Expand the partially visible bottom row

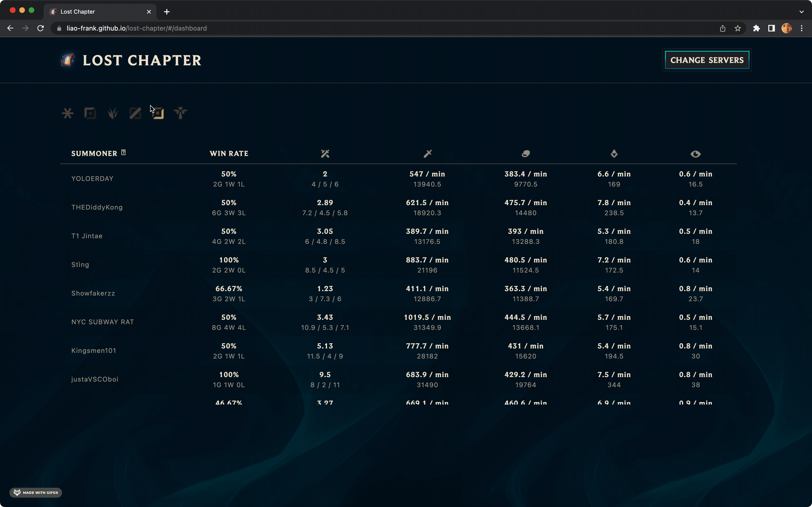(94, 402)
